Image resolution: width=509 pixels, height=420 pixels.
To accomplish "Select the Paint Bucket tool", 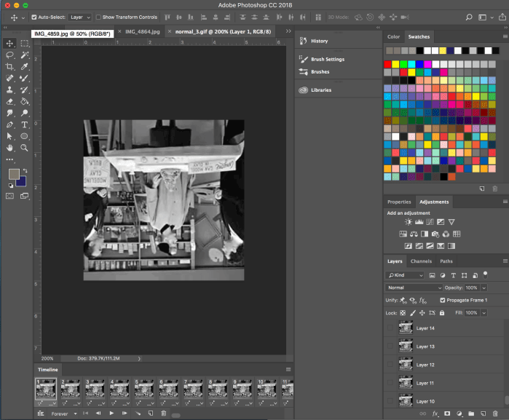I will (24, 102).
